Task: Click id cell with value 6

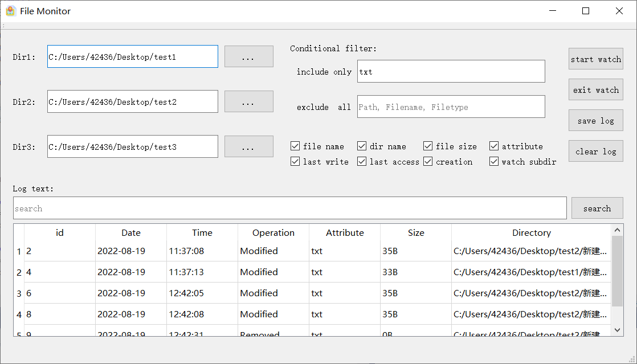Action: [60, 293]
